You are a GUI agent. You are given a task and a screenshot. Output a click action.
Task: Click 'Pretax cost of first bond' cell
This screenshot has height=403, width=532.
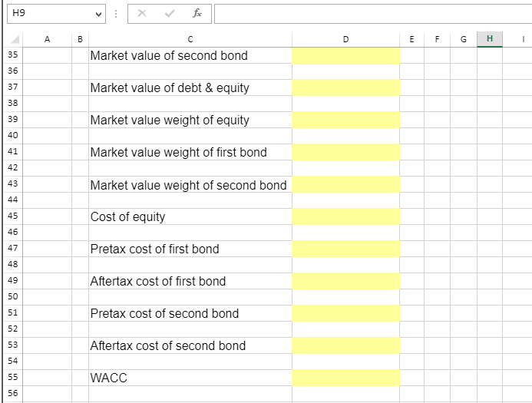[190, 249]
